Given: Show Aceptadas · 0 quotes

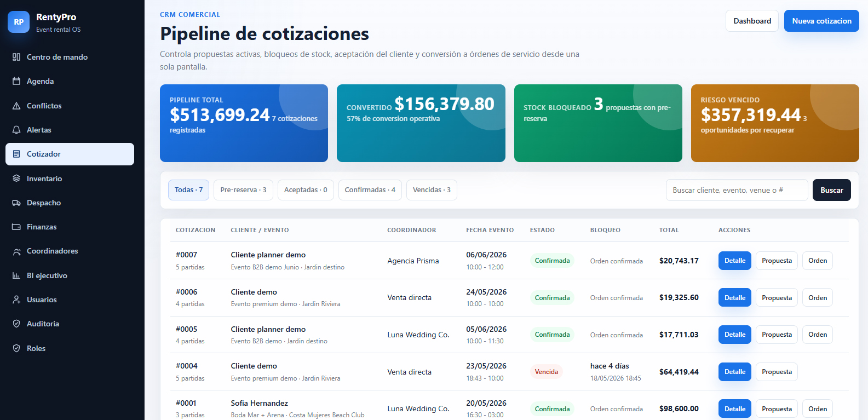Looking at the screenshot, I should [306, 190].
